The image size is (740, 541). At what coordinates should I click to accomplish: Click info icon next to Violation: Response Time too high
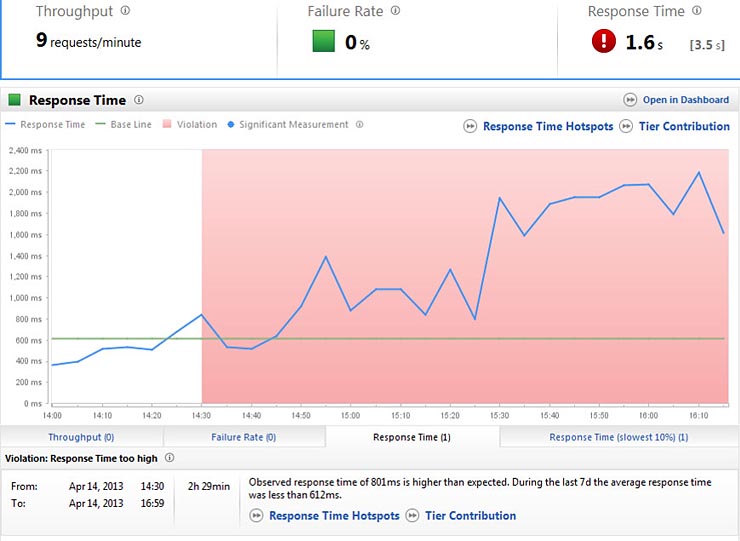(169, 458)
